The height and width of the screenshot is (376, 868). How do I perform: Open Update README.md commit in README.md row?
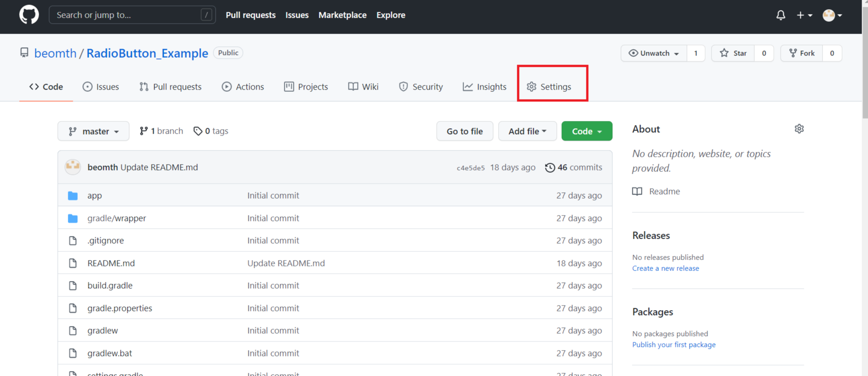(x=286, y=263)
